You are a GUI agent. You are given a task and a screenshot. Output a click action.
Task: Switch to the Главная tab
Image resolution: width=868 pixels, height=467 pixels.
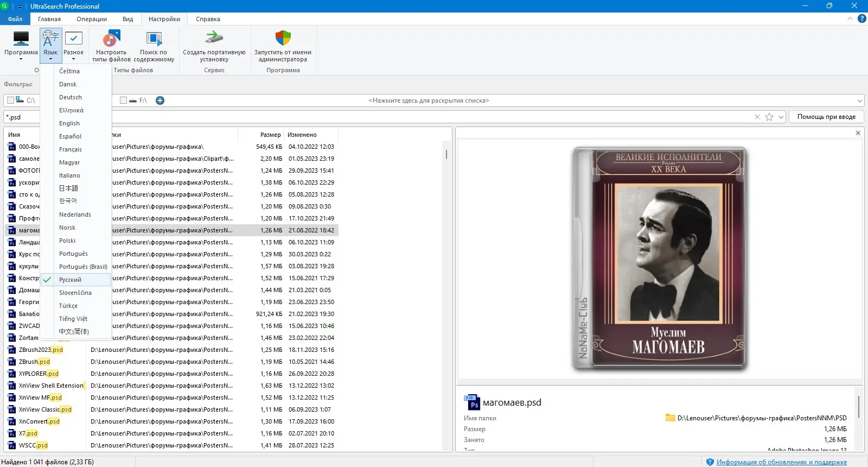(49, 19)
